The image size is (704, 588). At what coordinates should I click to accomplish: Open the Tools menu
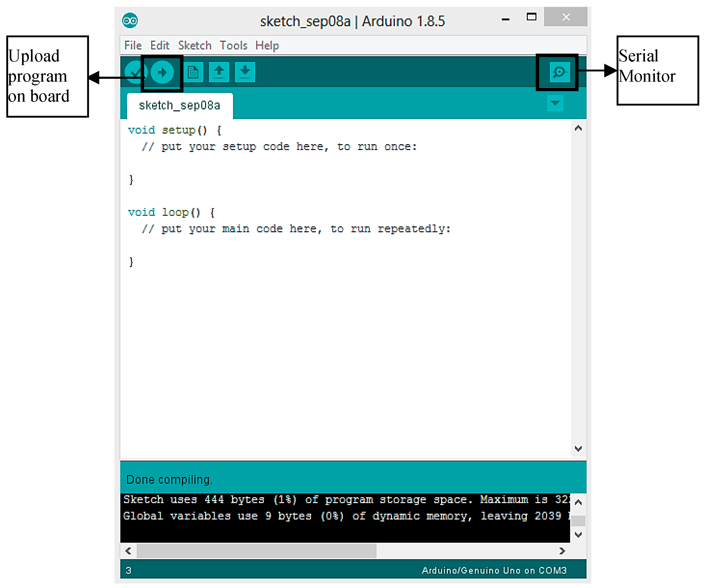tap(233, 45)
